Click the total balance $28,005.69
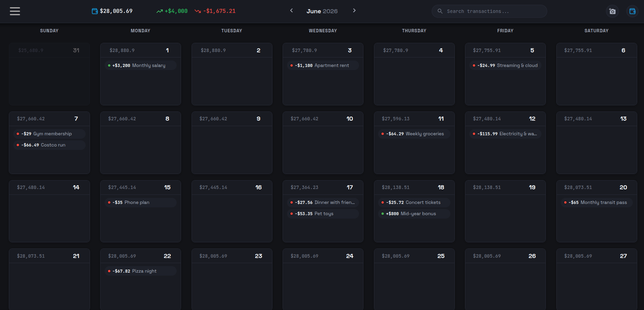This screenshot has height=310, width=644. point(116,11)
